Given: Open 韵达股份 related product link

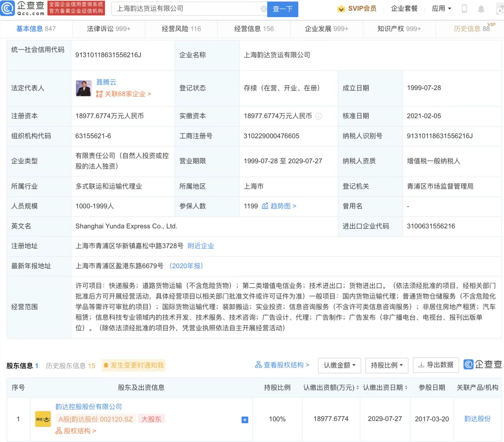Looking at the screenshot, I should pyautogui.click(x=478, y=419).
